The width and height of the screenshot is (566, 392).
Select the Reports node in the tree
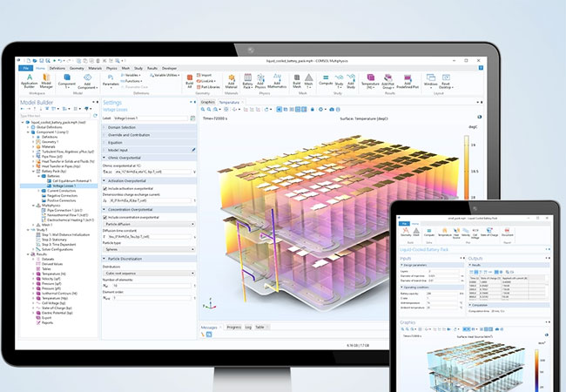pos(47,322)
